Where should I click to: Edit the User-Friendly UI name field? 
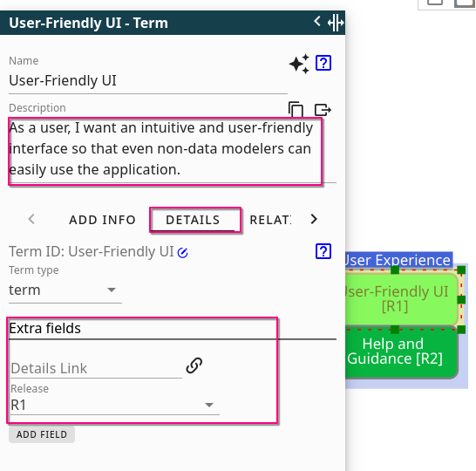pyautogui.click(x=148, y=81)
